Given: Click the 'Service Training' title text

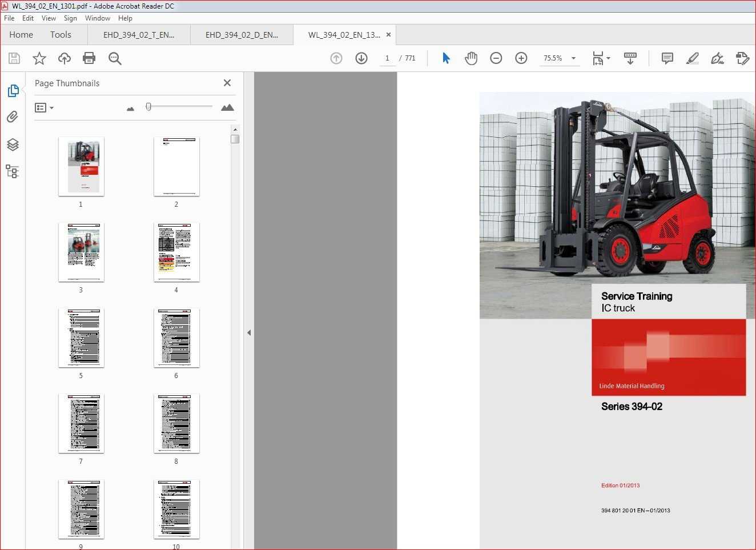Looking at the screenshot, I should pyautogui.click(x=637, y=296).
